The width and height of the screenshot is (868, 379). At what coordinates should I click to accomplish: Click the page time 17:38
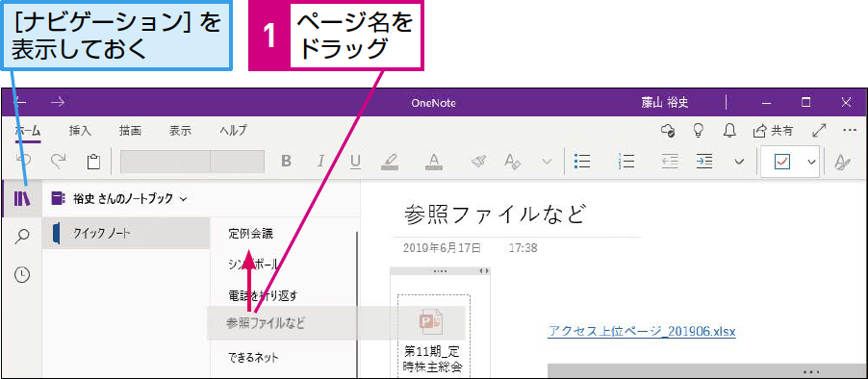[x=523, y=248]
